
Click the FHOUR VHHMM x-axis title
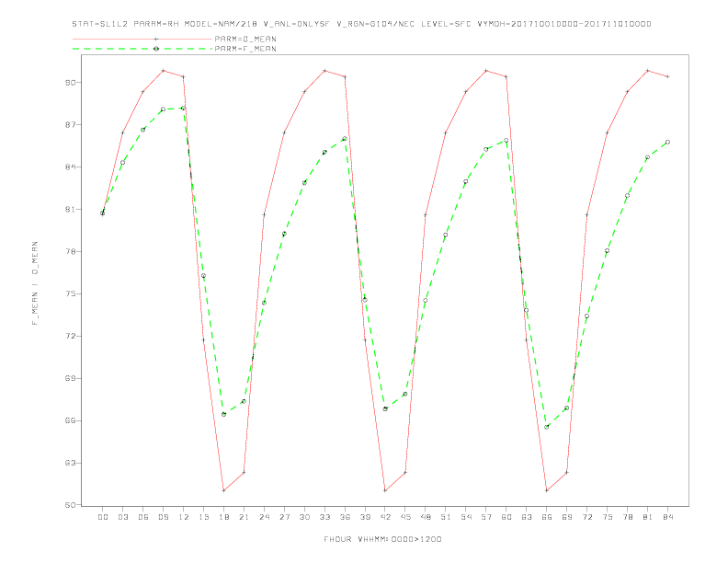(x=382, y=539)
